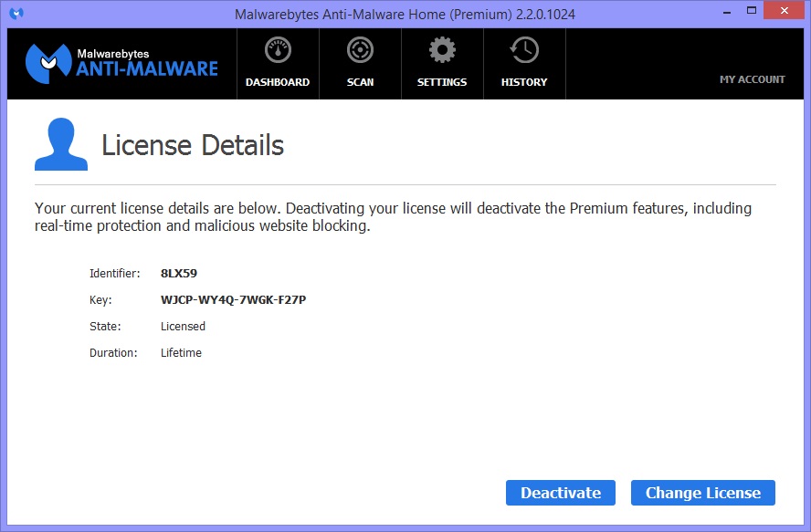The width and height of the screenshot is (811, 532).
Task: Minimize the Malwarebytes window
Action: 727,11
